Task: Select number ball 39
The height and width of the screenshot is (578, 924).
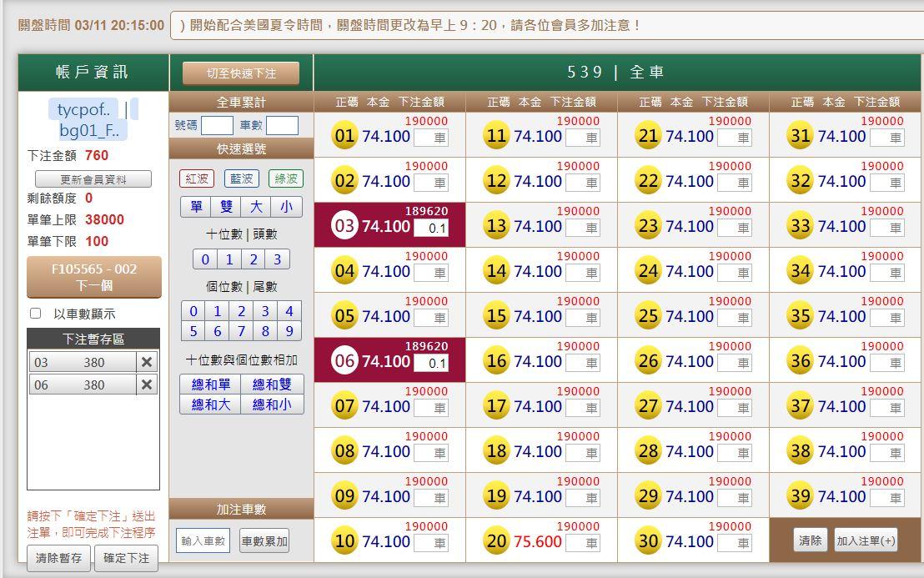Action: tap(801, 496)
